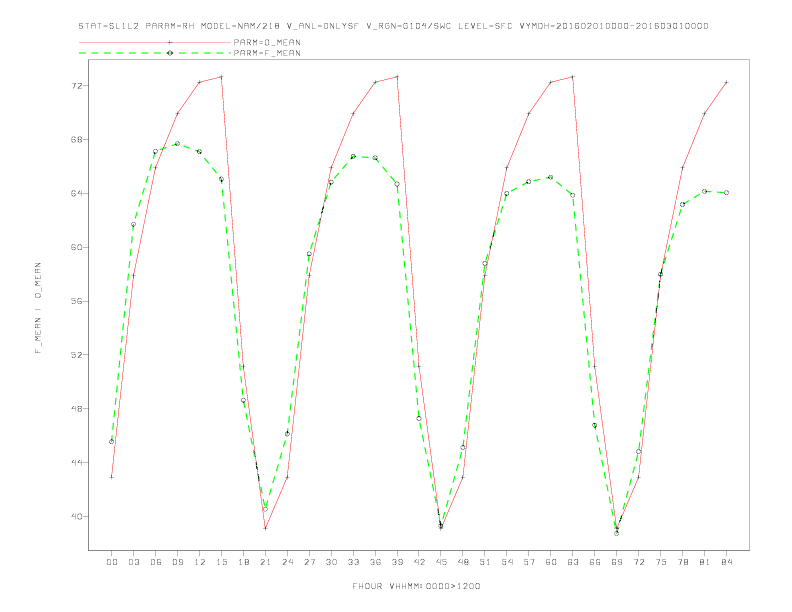Click x-axis forecast hour label 27

point(309,562)
